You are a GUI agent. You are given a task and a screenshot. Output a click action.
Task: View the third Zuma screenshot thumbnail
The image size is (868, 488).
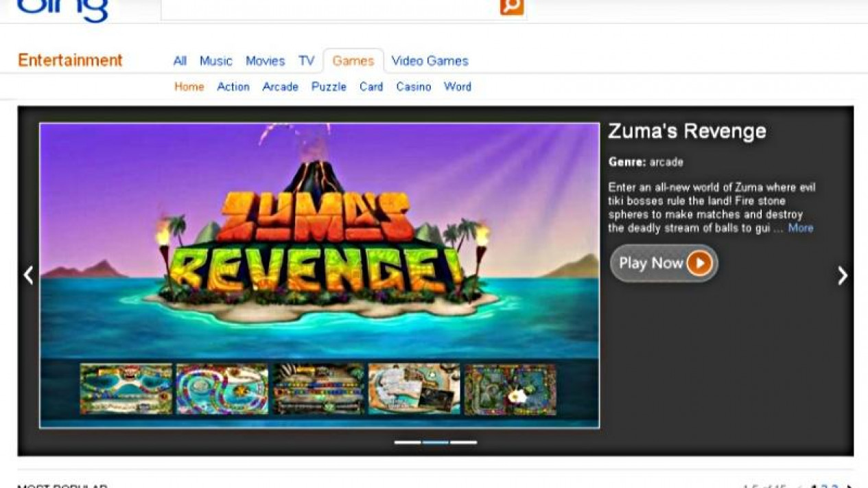(x=318, y=389)
